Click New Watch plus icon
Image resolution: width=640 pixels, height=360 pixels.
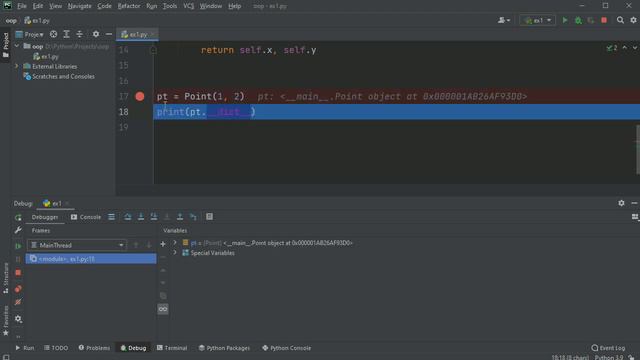[x=163, y=244]
